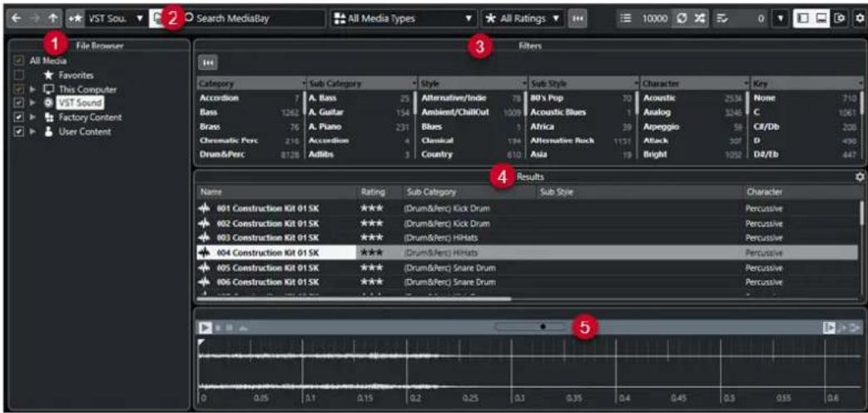
Task: Update results with the refresh icon
Action: tap(682, 18)
